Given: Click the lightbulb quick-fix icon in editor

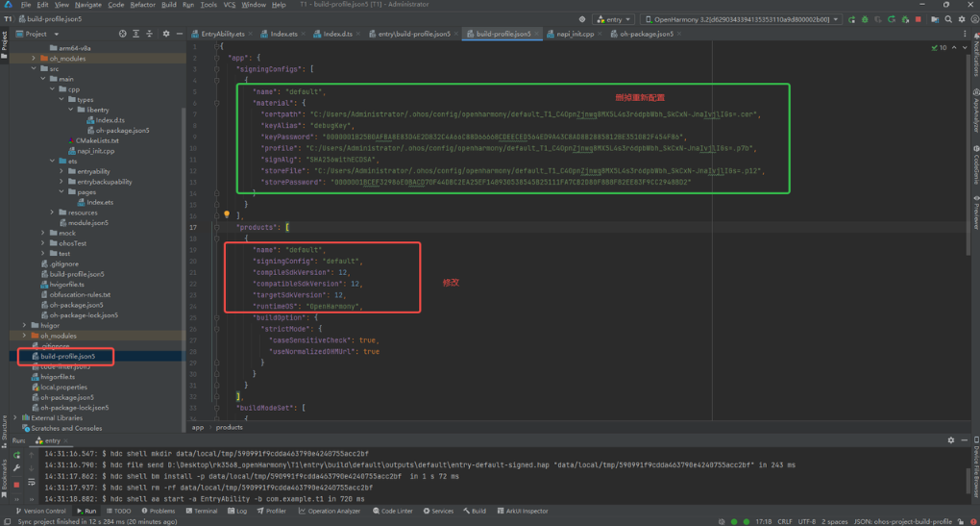Looking at the screenshot, I should (227, 215).
